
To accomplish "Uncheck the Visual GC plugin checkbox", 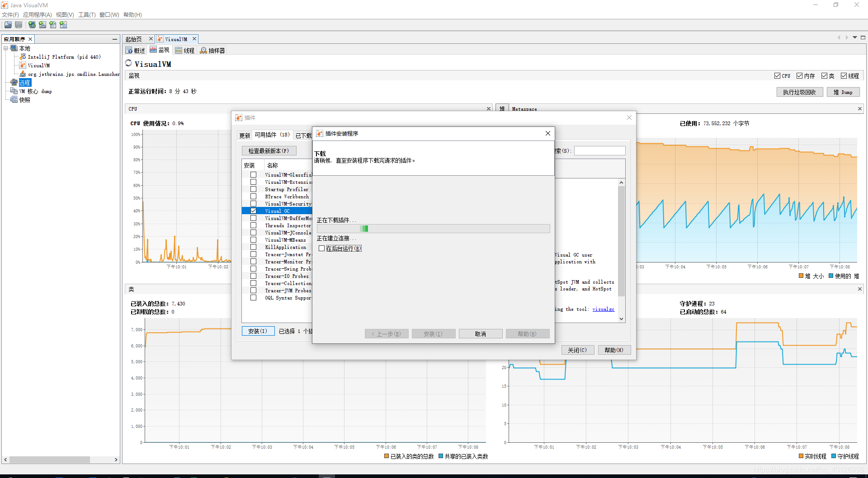I will point(254,211).
